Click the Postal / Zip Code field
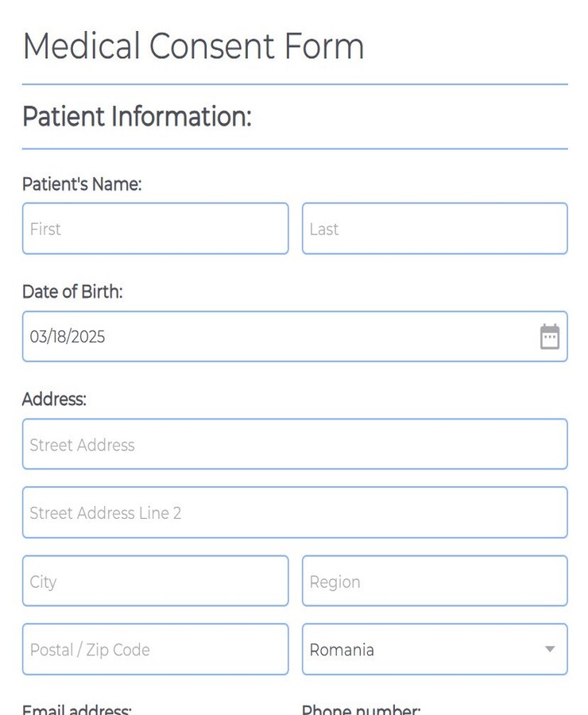This screenshot has height=715, width=588. pos(155,649)
